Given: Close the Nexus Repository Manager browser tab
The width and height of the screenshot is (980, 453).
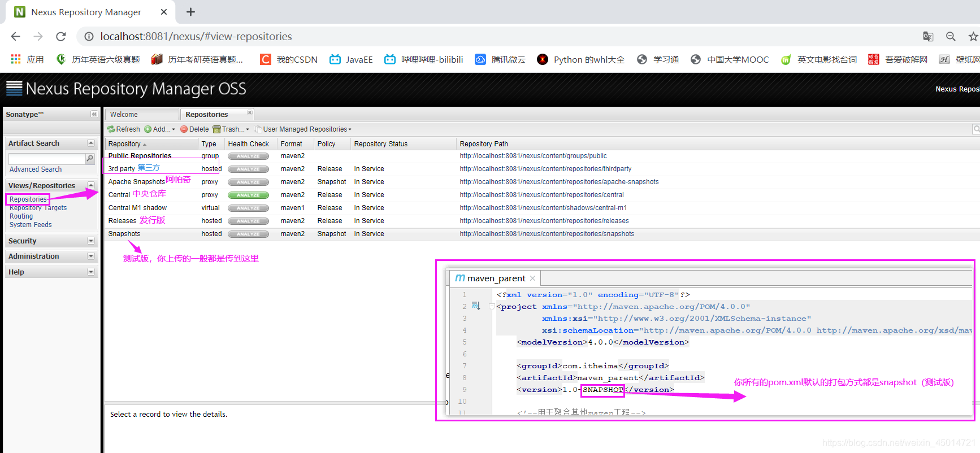Looking at the screenshot, I should coord(164,12).
